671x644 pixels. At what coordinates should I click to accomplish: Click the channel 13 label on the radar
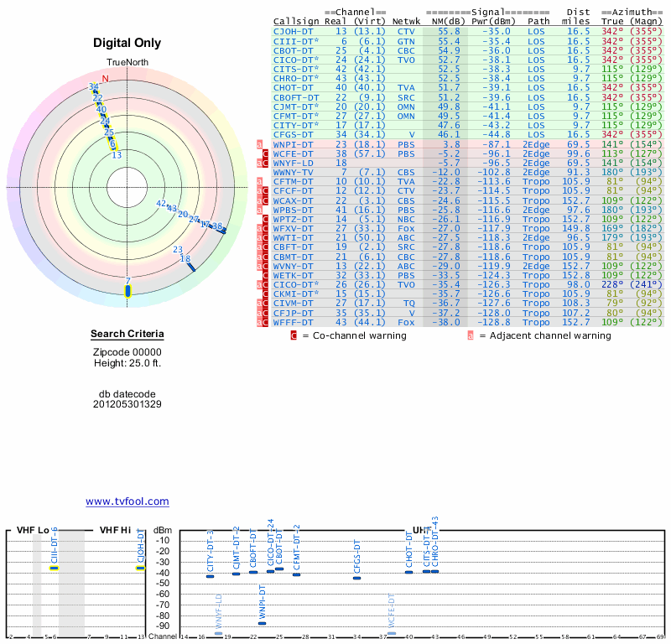117,155
